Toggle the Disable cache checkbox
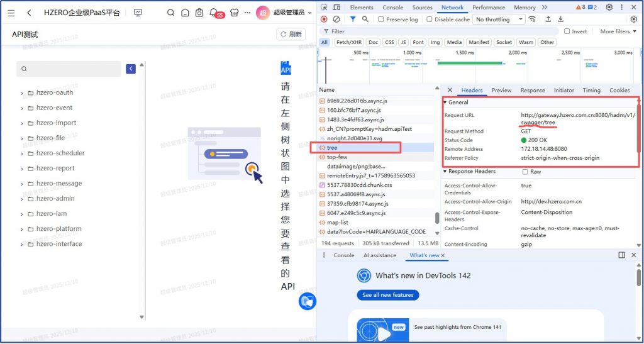This screenshot has width=644, height=344. (x=430, y=19)
